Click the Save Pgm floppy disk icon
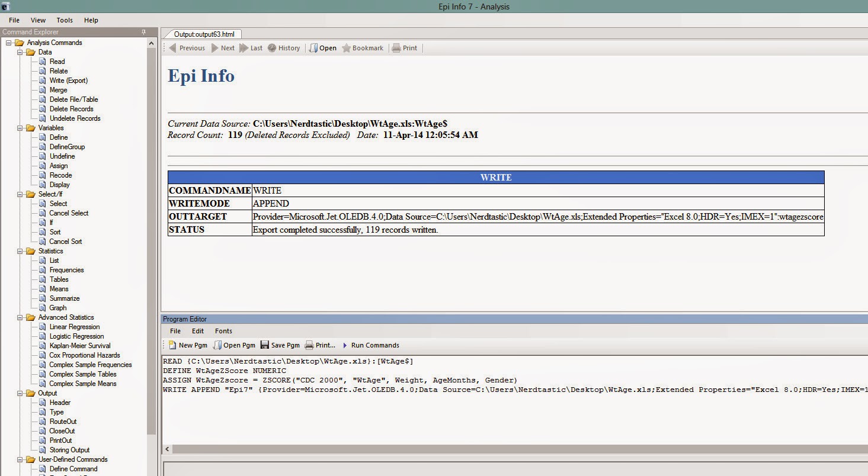This screenshot has height=476, width=868. [264, 345]
